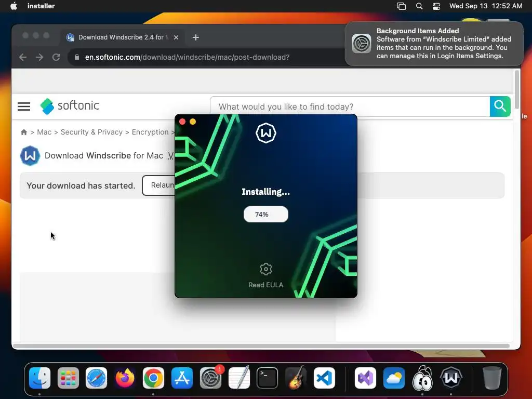Image resolution: width=532 pixels, height=399 pixels.
Task: Open Control Center in menu bar
Action: (x=436, y=6)
